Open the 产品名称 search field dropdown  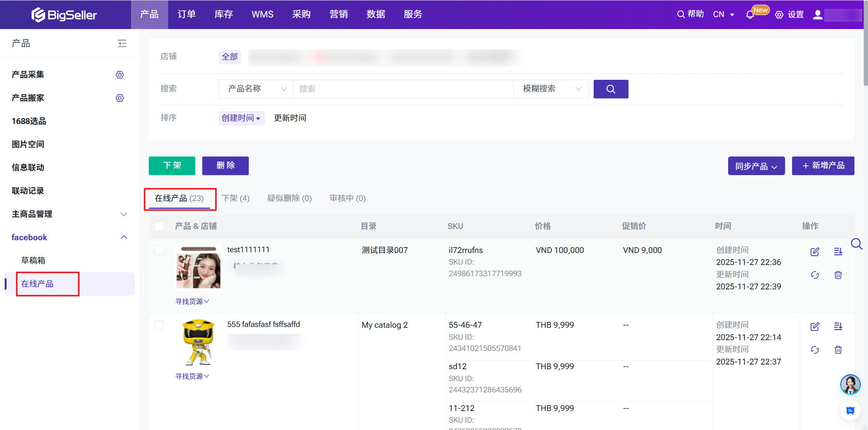coord(256,89)
